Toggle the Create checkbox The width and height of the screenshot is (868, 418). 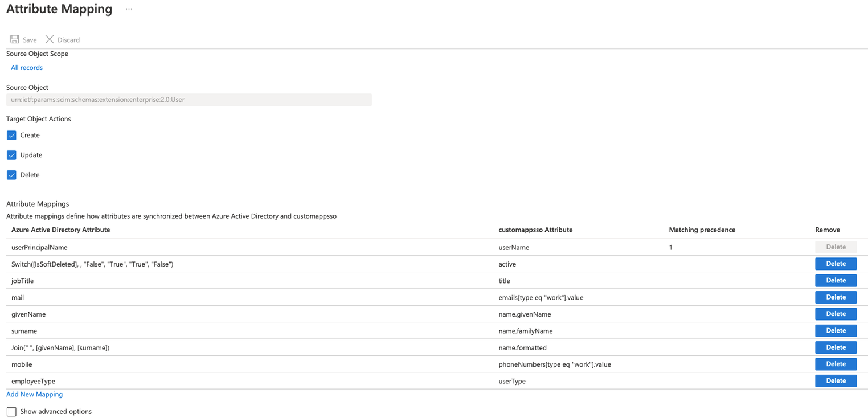click(11, 136)
